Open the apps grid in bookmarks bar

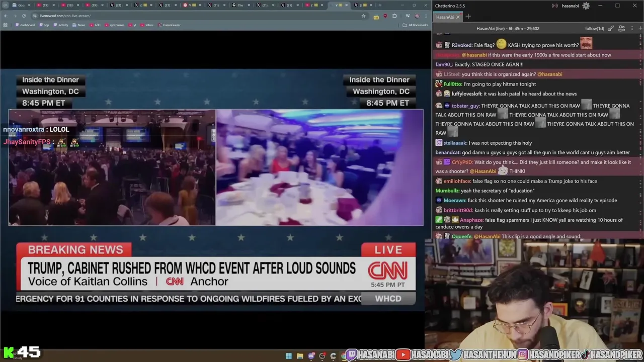click(6, 25)
